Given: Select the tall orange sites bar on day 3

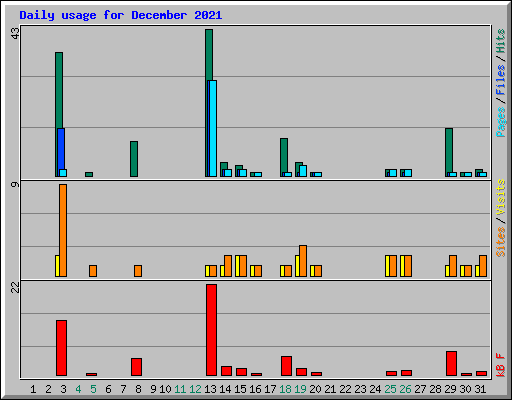Looking at the screenshot, I should pos(63,230).
